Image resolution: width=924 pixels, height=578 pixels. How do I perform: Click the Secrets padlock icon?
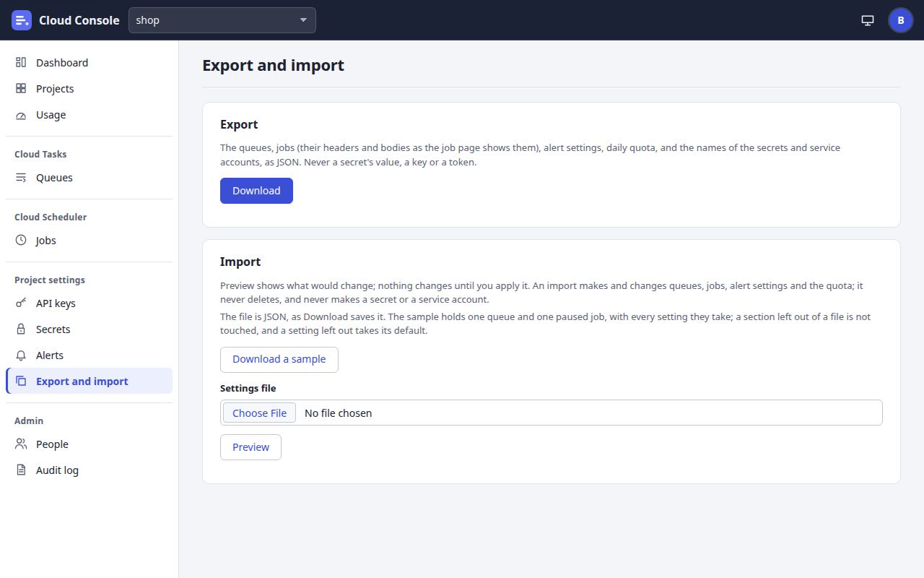21,329
